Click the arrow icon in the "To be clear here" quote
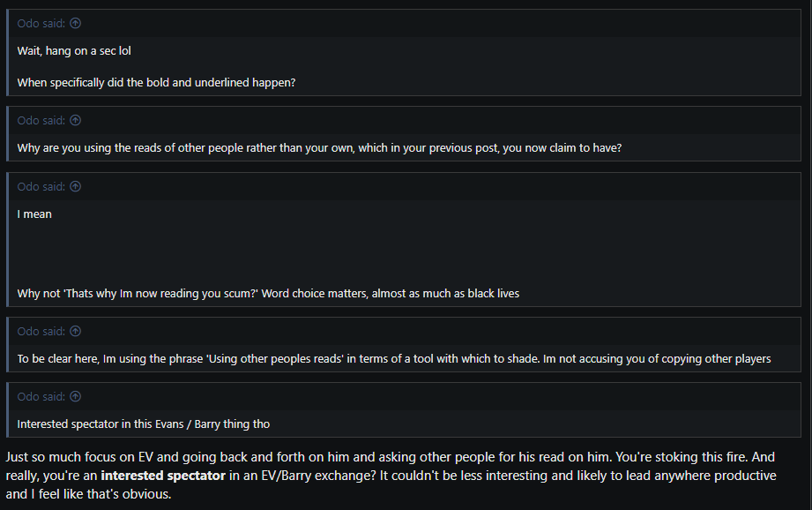This screenshot has width=812, height=510. pos(76,332)
